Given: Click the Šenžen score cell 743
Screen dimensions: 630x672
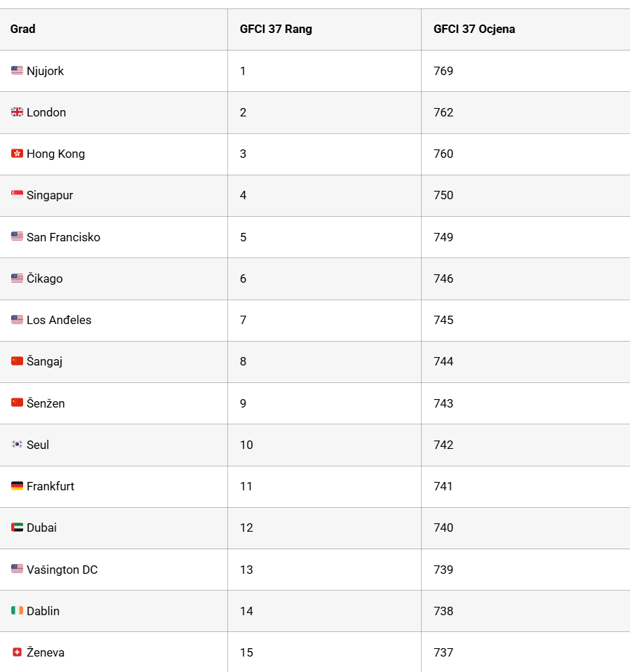Looking at the screenshot, I should coord(443,403).
